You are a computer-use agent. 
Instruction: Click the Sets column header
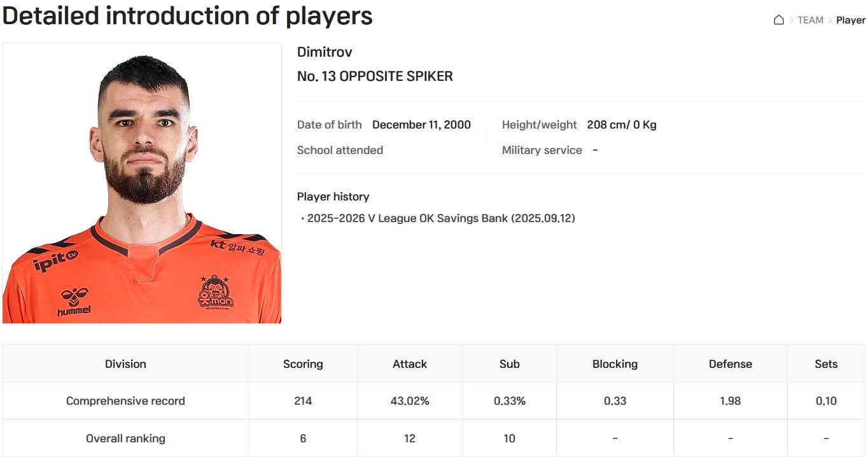pos(826,364)
